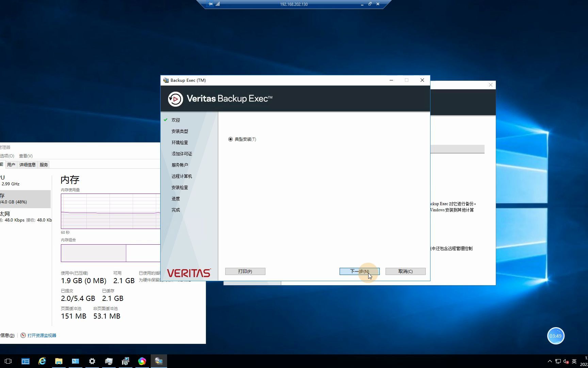Open the 查看(V) menu in Task Manager
The height and width of the screenshot is (368, 588).
[26, 156]
